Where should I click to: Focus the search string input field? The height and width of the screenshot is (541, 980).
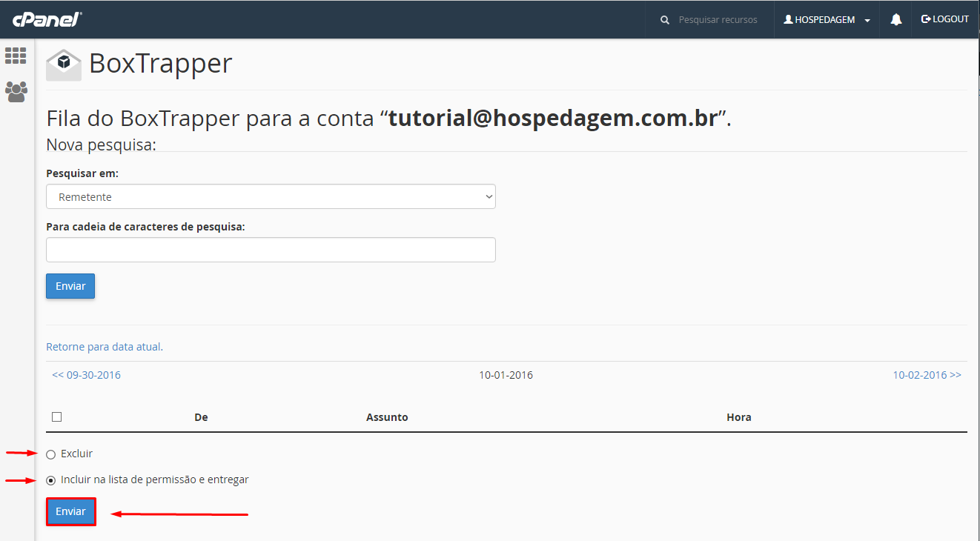[271, 250]
